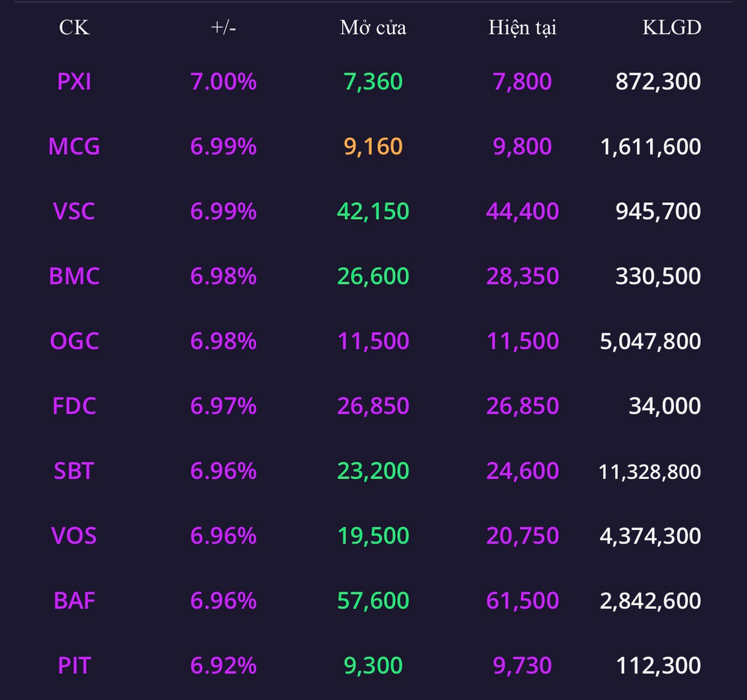Click the VSC ticker symbol
Viewport: 747px width, 700px height.
coord(74,211)
